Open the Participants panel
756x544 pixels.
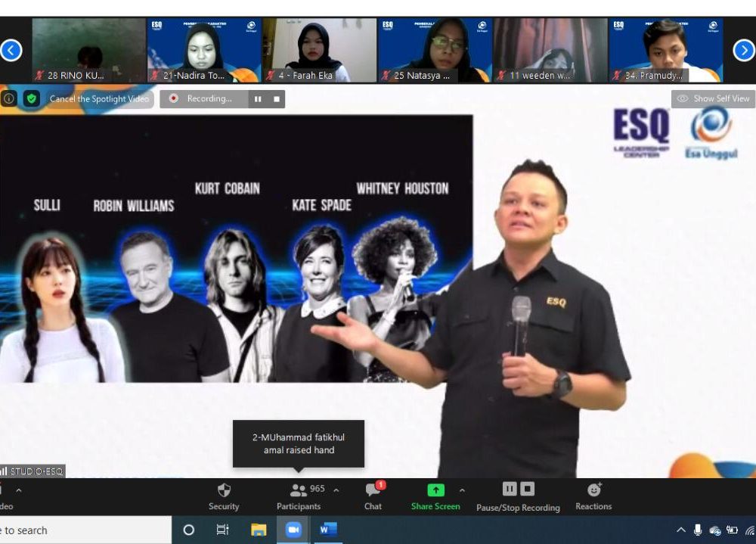299,496
